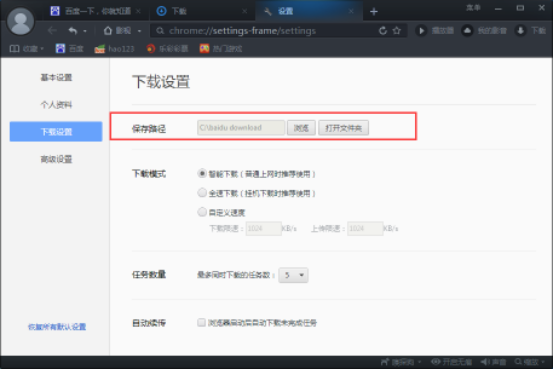Click the back navigation arrow
This screenshot has width=553, height=369.
(x=52, y=31)
